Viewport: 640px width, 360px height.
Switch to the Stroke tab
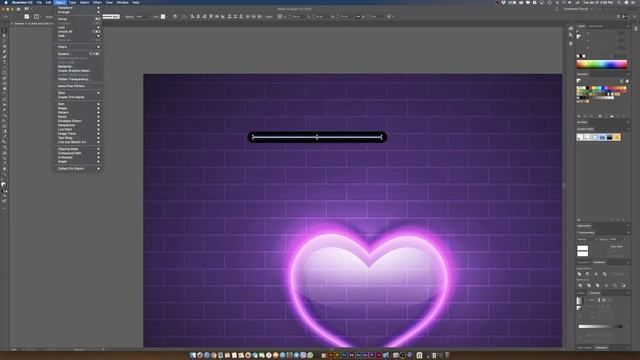click(581, 293)
